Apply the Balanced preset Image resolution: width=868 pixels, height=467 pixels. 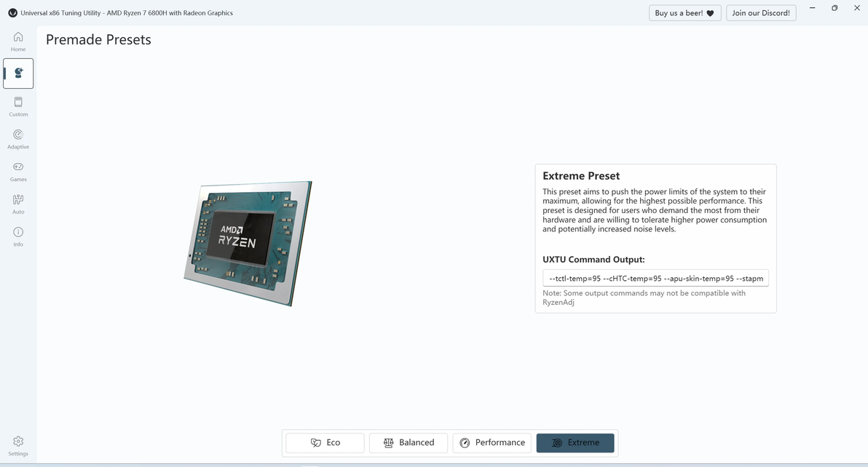pyautogui.click(x=409, y=443)
